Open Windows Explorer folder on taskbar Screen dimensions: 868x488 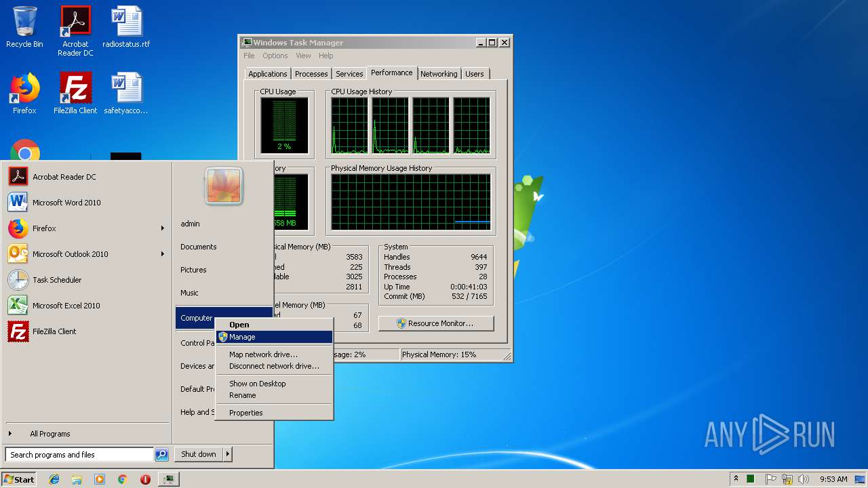(77, 479)
